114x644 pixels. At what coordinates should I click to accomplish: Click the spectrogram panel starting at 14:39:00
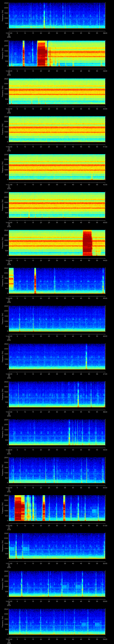click(57, 91)
